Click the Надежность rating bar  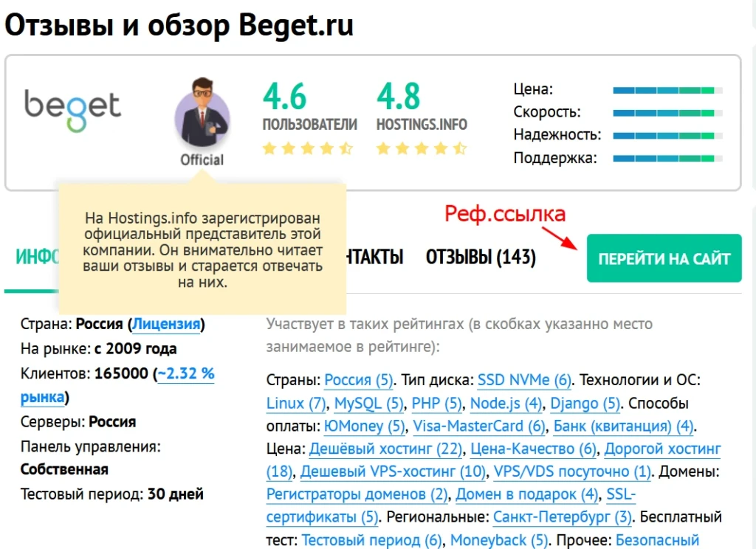tap(667, 136)
